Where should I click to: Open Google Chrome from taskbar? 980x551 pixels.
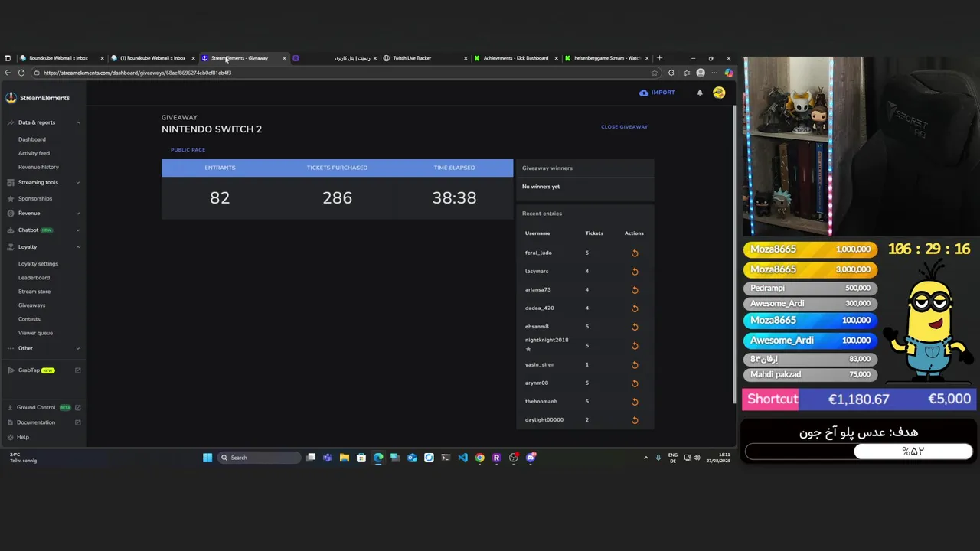[479, 458]
